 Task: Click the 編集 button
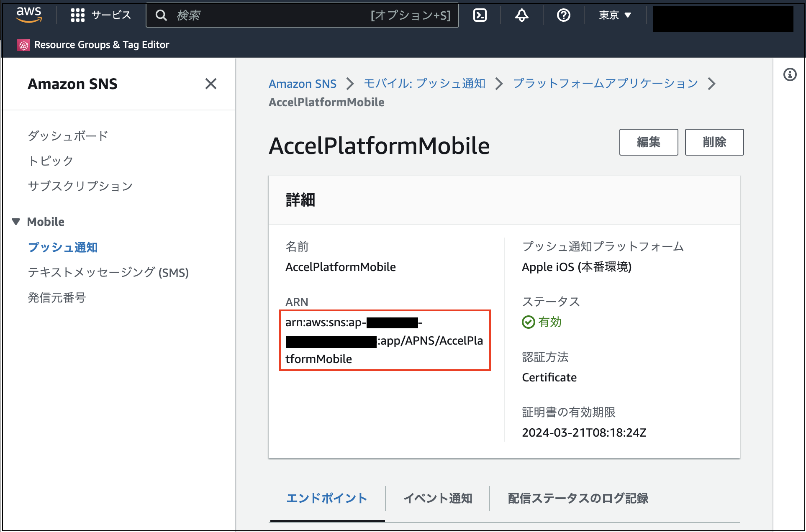click(648, 142)
